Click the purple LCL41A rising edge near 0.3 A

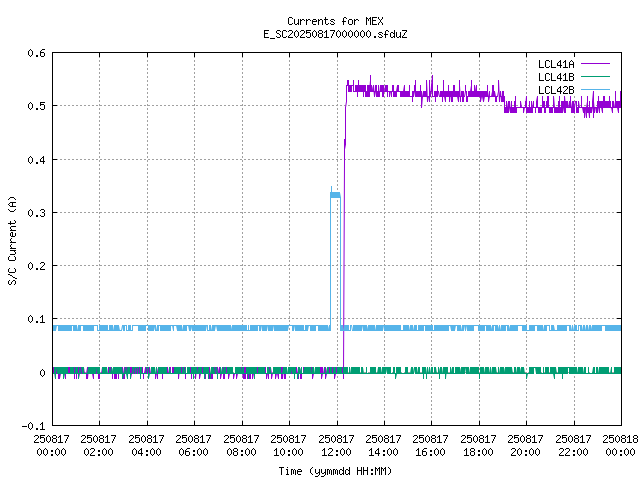click(344, 212)
